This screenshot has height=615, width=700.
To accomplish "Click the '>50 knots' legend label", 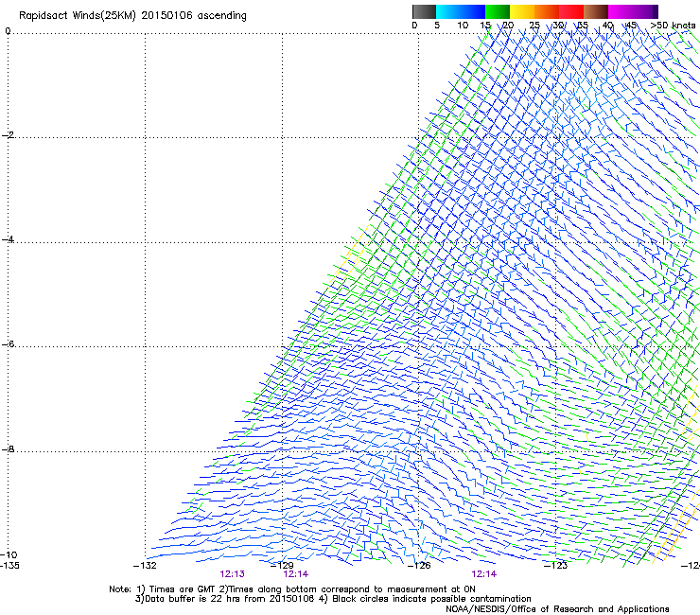I will click(x=673, y=26).
